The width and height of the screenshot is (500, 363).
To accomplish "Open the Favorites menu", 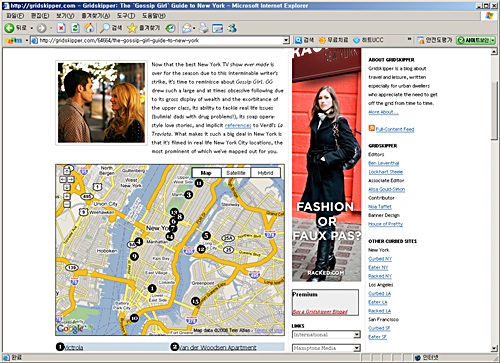I will 95,16.
